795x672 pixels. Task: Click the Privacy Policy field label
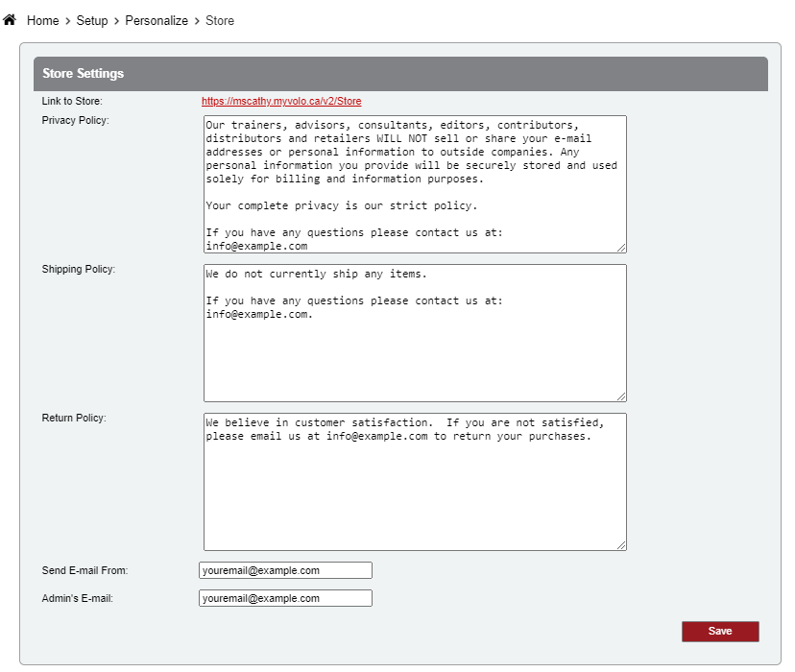pyautogui.click(x=76, y=120)
